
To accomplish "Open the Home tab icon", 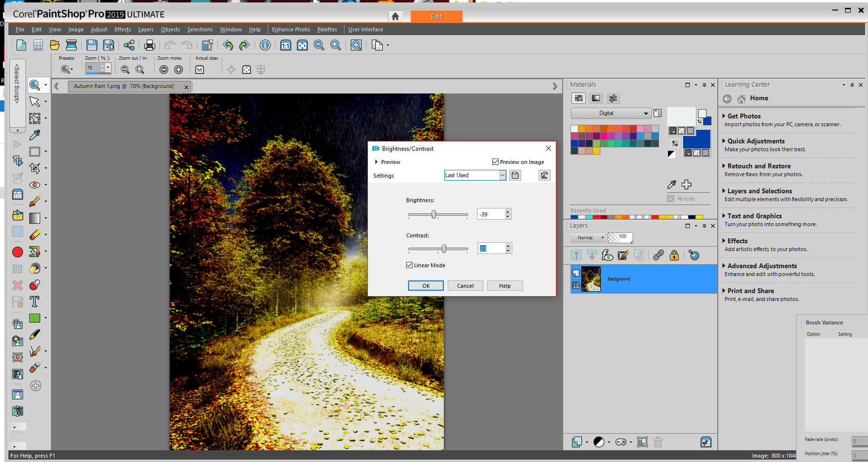I will (395, 16).
